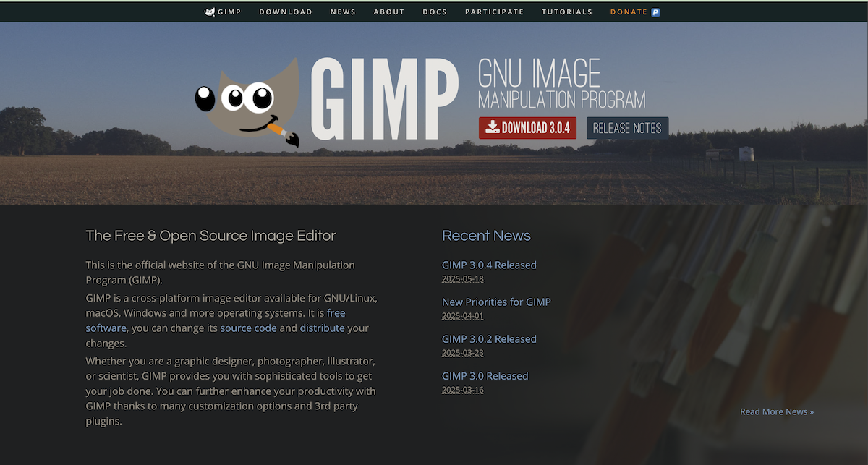Click the Read More News link
This screenshot has width=868, height=465.
tap(777, 411)
